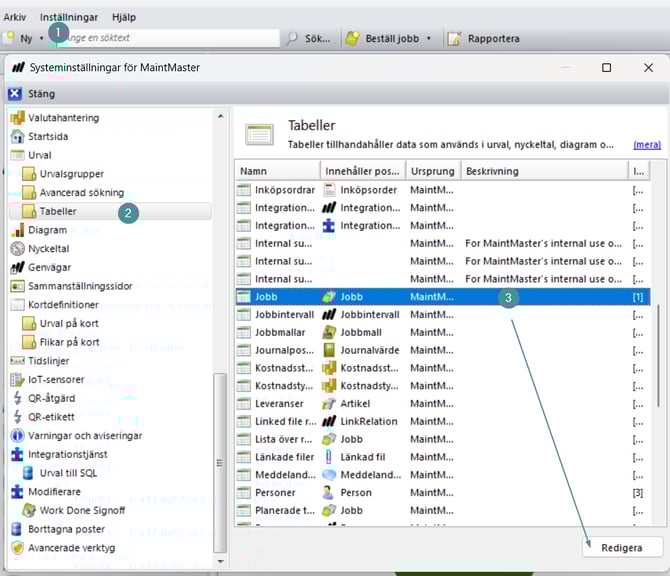
Task: Select the QR-åtgärd lightning icon
Action: pyautogui.click(x=17, y=398)
